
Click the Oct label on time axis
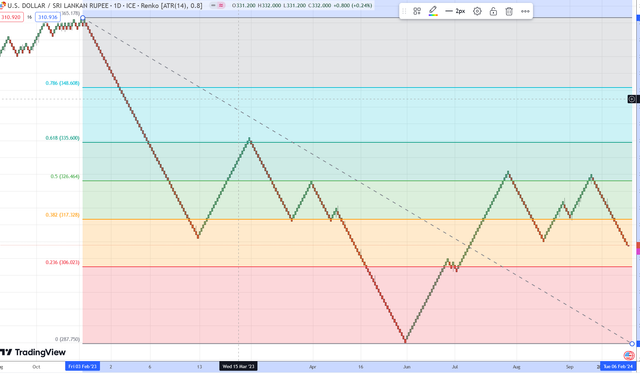36,367
